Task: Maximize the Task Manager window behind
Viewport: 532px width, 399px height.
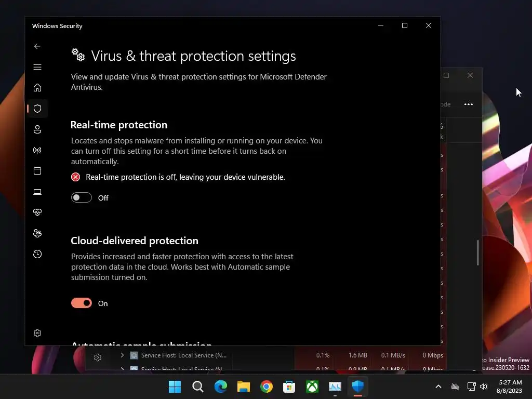Action: (x=446, y=75)
